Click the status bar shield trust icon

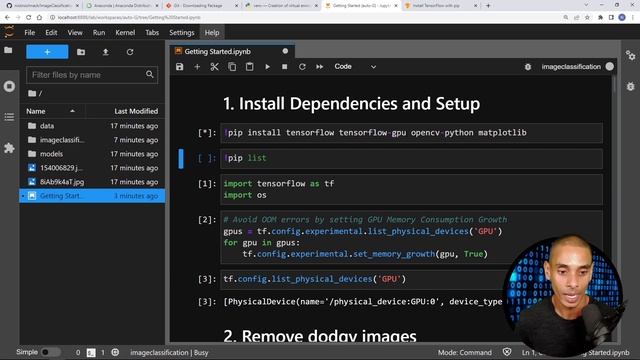(507, 352)
